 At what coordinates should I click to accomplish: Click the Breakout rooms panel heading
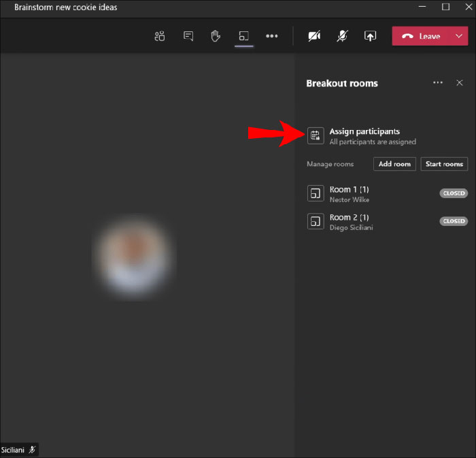pos(342,83)
